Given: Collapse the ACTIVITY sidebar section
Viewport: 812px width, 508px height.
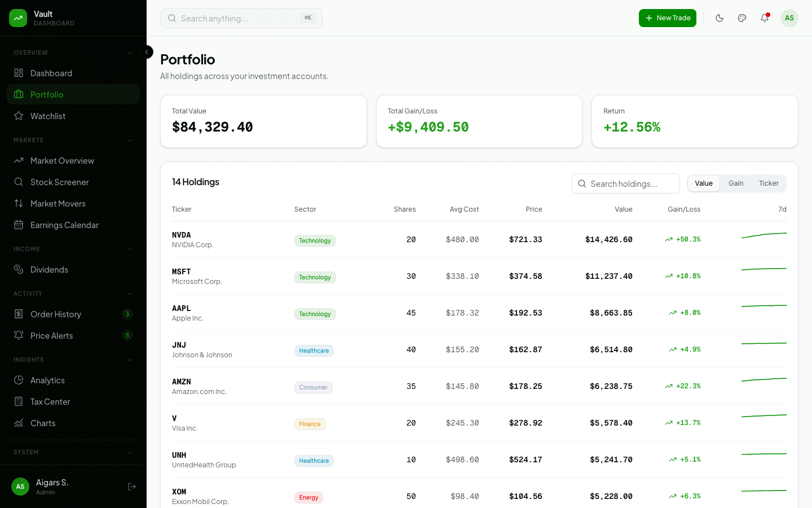Looking at the screenshot, I should pos(130,294).
